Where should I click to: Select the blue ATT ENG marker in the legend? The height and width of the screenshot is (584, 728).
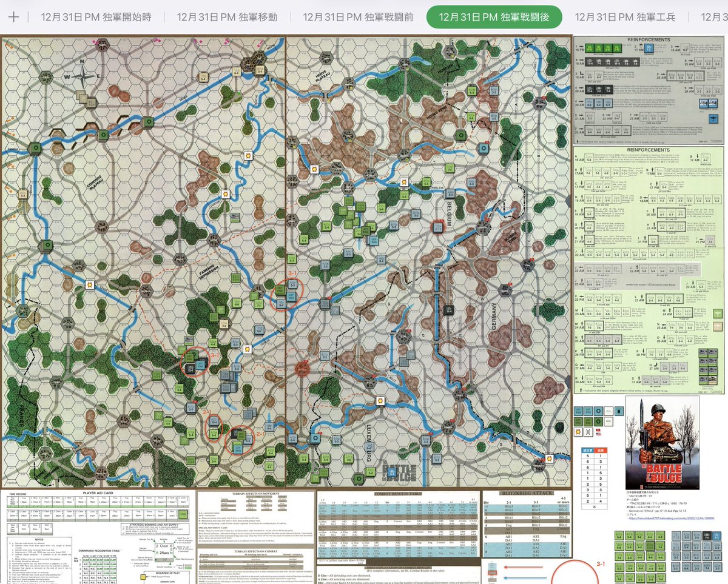point(578,411)
